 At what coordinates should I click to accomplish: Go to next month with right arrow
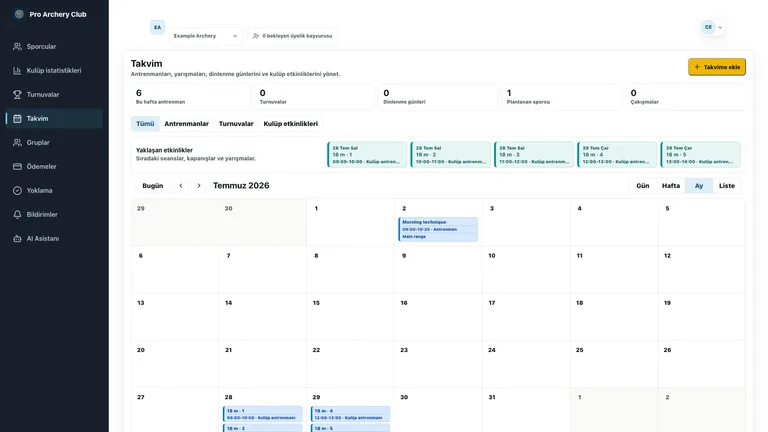tap(199, 186)
